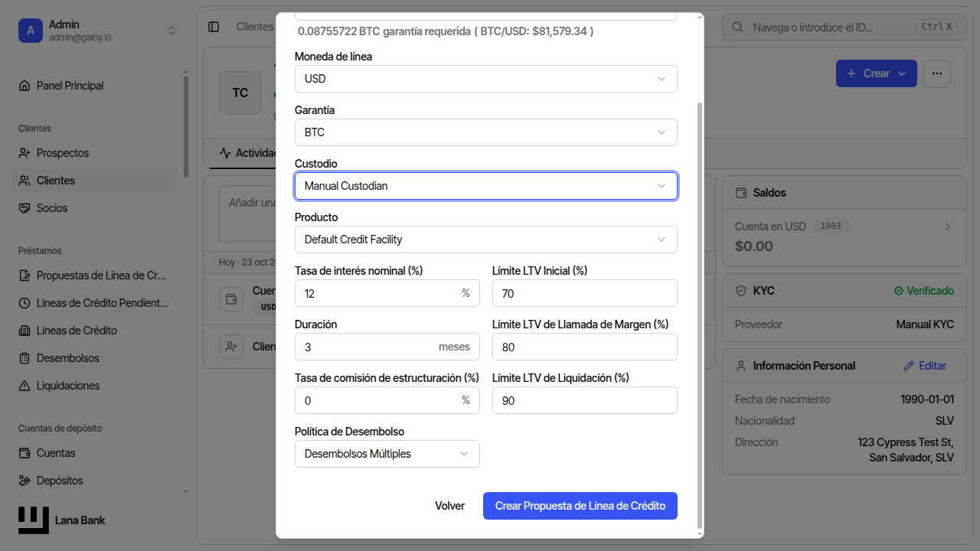
Task: Click the Socios handshake icon
Action: pyautogui.click(x=24, y=208)
